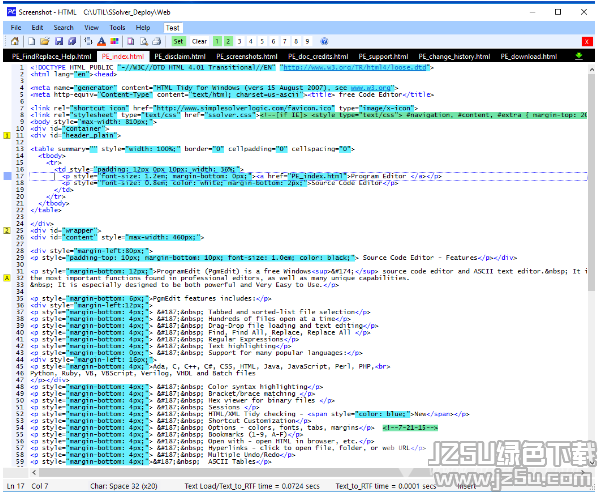This screenshot has width=598, height=492.
Task: Click the Text Load/Text_to_RTF time status entry
Action: [x=252, y=486]
